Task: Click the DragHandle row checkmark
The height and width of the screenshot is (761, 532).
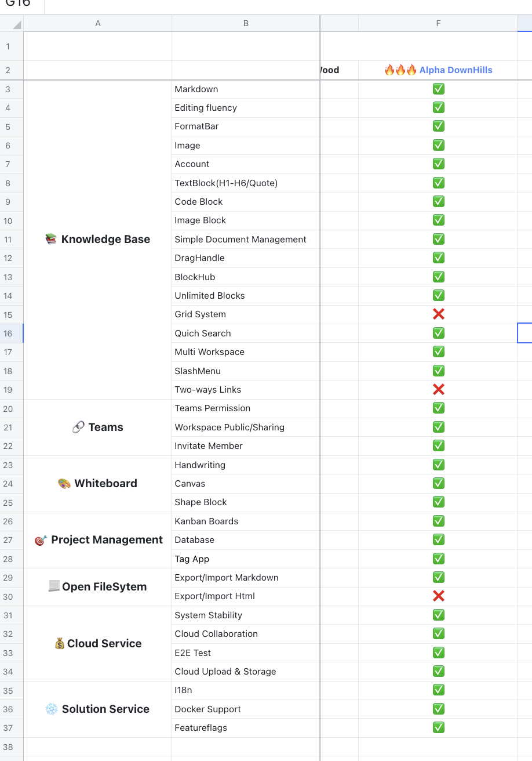Action: (439, 258)
